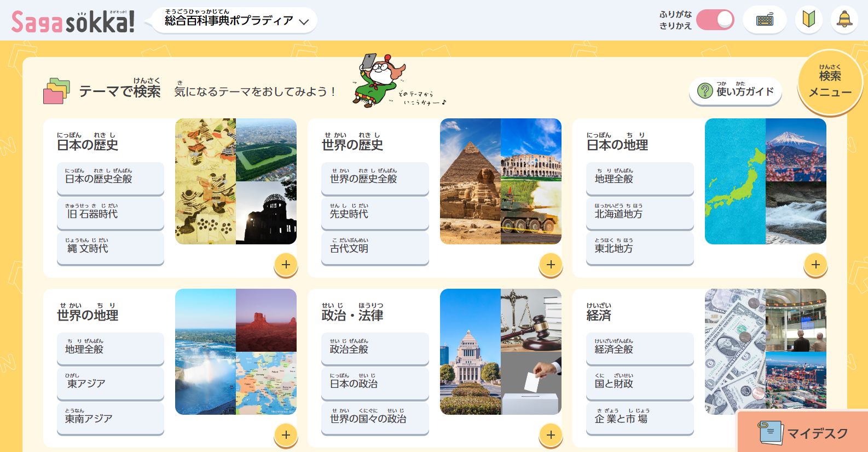Click the waterfall and Europe map collage

(236, 352)
